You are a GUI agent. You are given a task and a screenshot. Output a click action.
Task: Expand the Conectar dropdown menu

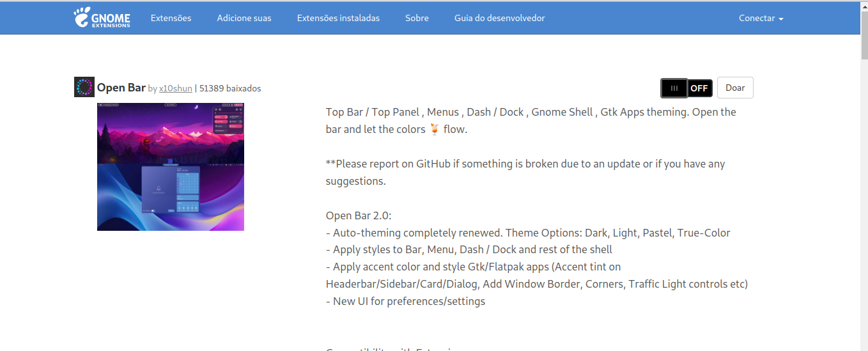[761, 18]
